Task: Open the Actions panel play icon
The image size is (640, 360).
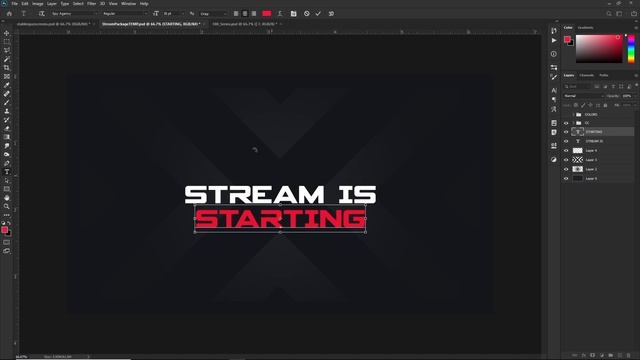Action: click(554, 40)
